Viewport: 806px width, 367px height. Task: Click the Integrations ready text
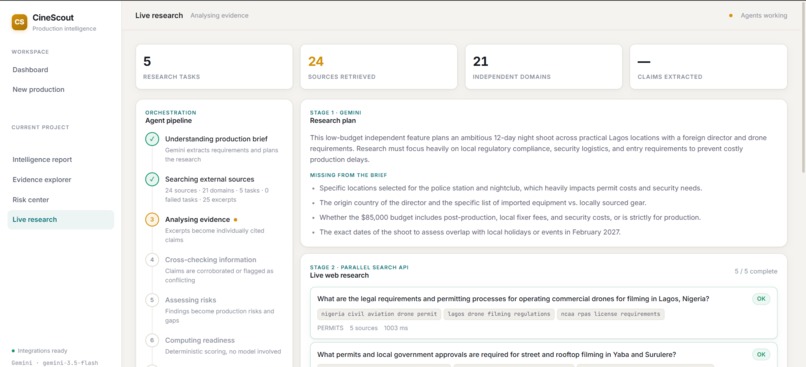42,351
